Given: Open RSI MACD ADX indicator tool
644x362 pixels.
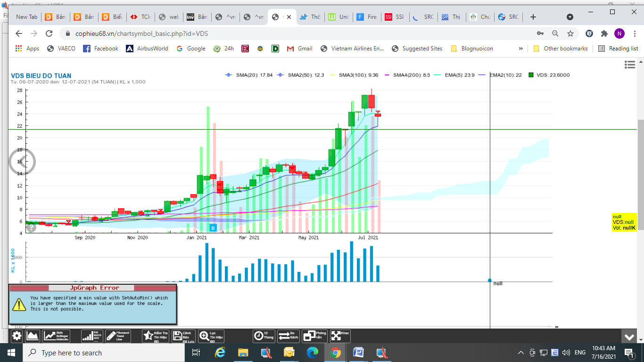Looking at the screenshot, I should (92, 336).
